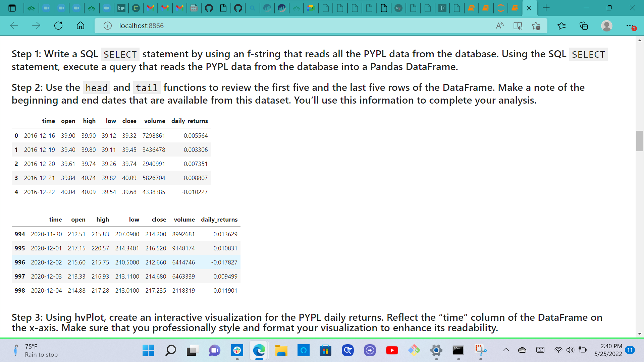
Task: Open the user profile menu
Action: point(606,26)
